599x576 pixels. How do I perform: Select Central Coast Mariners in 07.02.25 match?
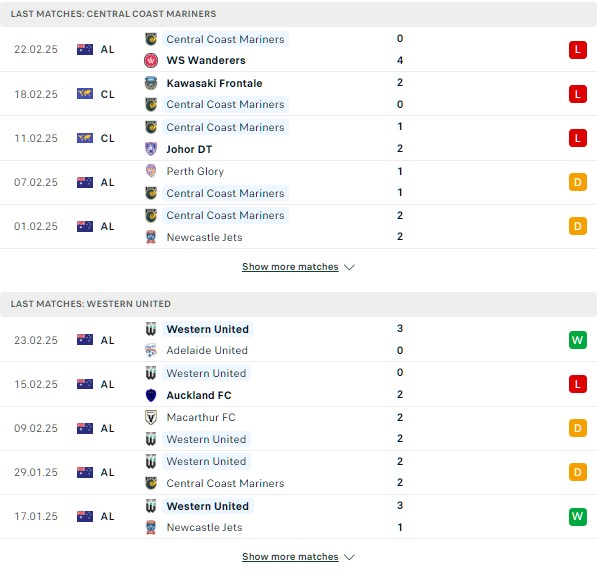(225, 193)
